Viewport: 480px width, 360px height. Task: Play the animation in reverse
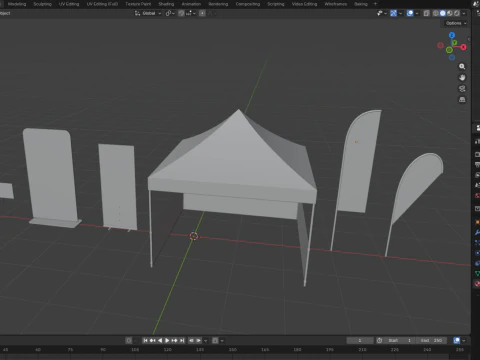[160, 340]
